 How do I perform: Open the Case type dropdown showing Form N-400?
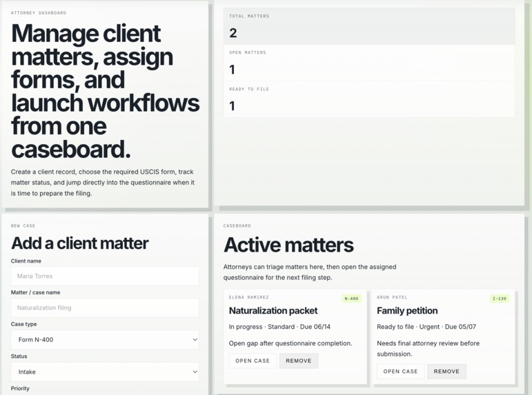coord(105,340)
